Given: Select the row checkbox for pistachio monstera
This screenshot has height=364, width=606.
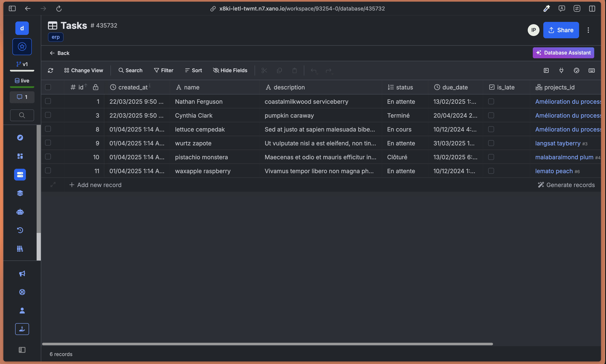Looking at the screenshot, I should [x=48, y=157].
